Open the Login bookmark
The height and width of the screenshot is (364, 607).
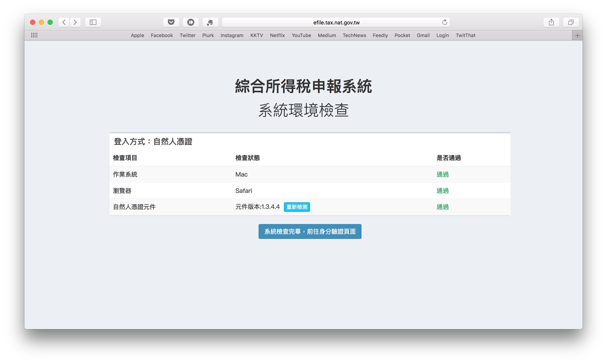point(442,35)
